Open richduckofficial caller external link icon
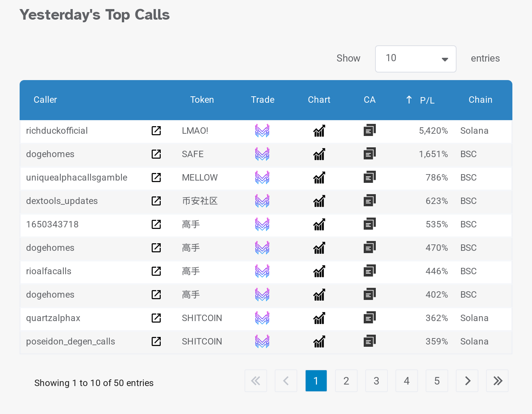The width and height of the screenshot is (532, 414). [x=156, y=131]
